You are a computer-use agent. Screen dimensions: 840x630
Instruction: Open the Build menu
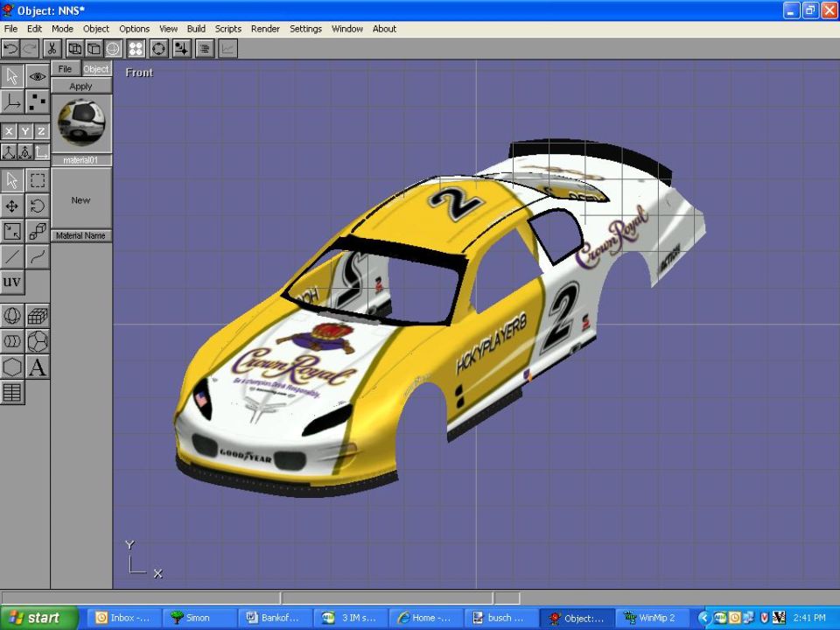pyautogui.click(x=196, y=29)
